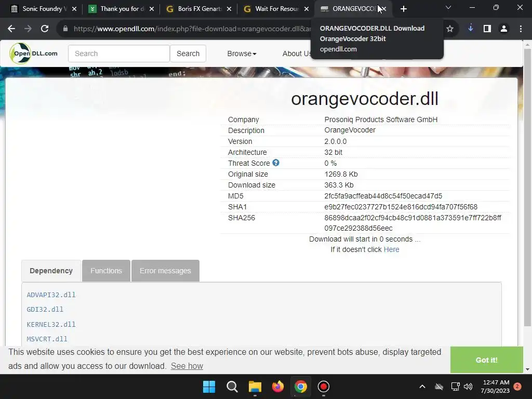
Task: Close the Boris FX Genarts tab
Action: [x=229, y=9]
